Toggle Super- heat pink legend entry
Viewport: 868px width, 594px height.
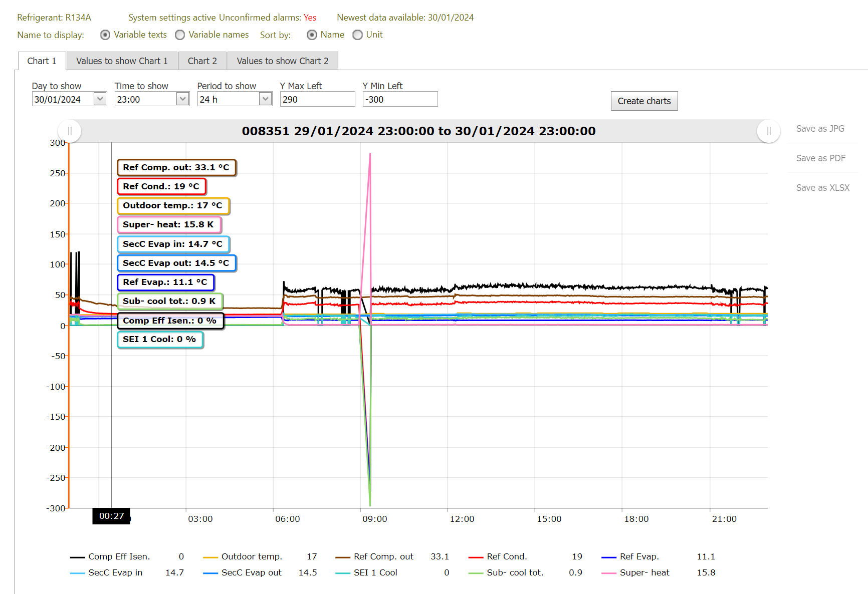(644, 572)
